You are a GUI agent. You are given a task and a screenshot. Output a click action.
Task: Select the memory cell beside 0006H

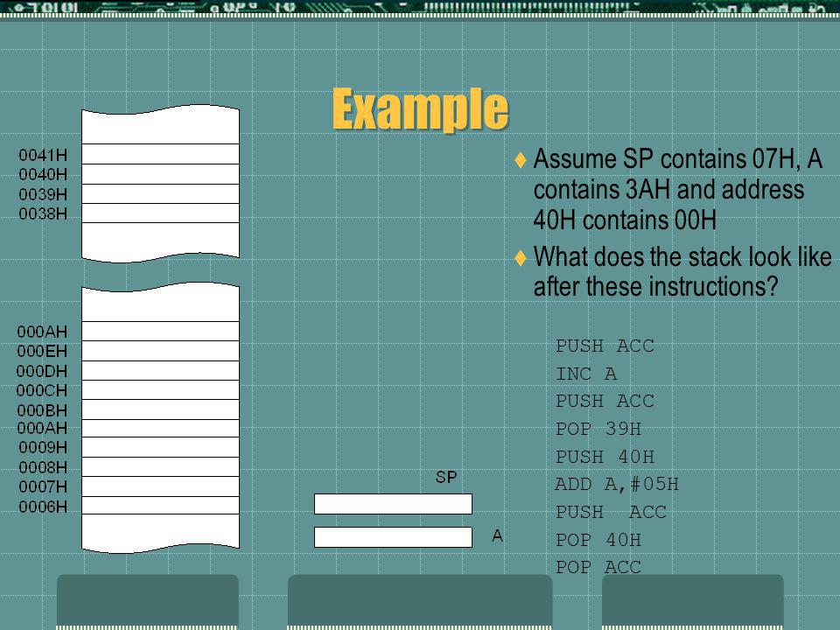tap(160, 505)
